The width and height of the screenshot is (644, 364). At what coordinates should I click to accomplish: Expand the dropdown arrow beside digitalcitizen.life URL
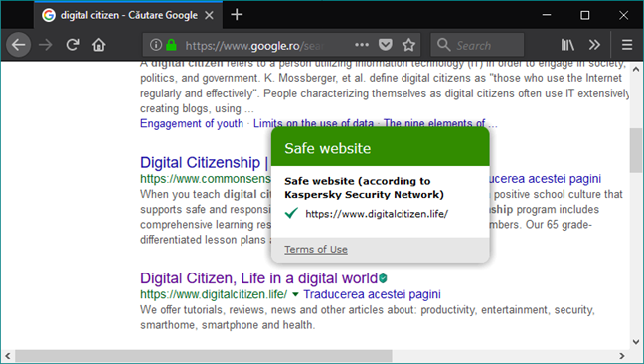coord(295,294)
